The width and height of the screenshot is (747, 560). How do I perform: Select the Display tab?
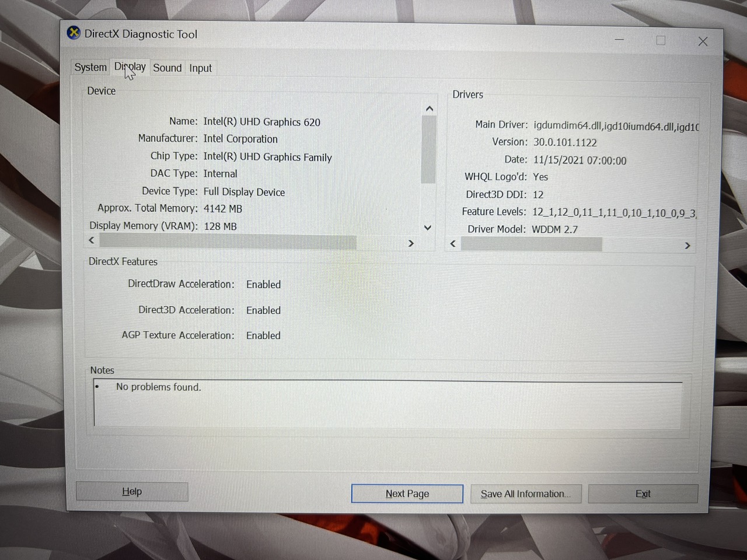[130, 66]
